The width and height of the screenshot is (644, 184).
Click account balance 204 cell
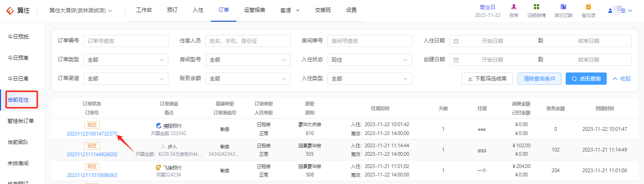(555, 170)
